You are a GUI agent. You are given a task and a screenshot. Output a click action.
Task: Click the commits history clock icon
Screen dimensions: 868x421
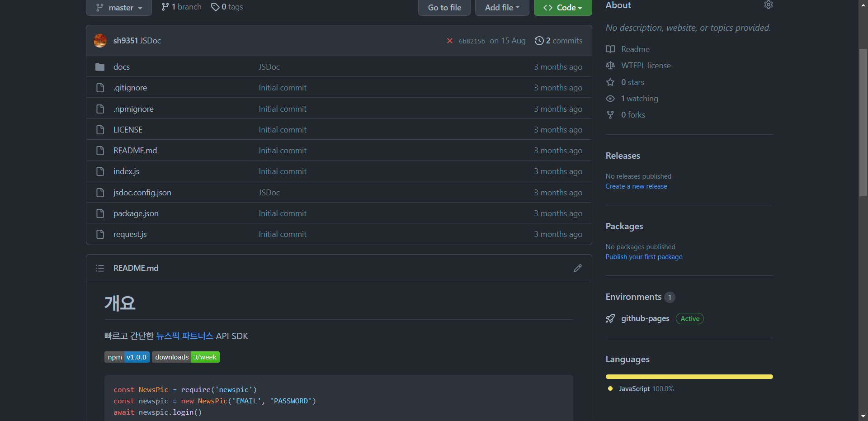click(x=539, y=41)
